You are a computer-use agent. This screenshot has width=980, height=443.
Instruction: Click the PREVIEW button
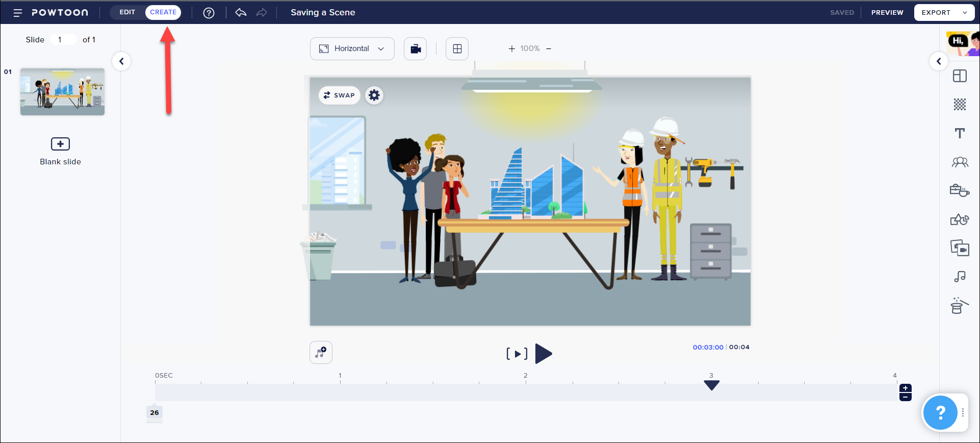point(887,12)
